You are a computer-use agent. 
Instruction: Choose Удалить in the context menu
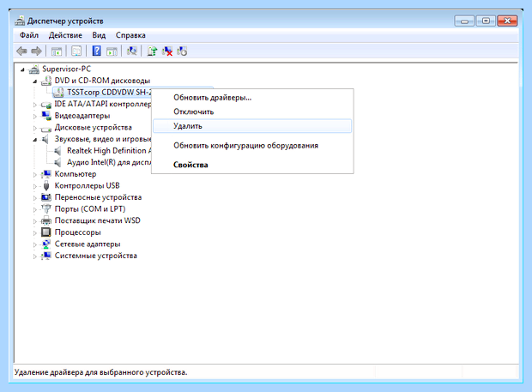pyautogui.click(x=252, y=126)
